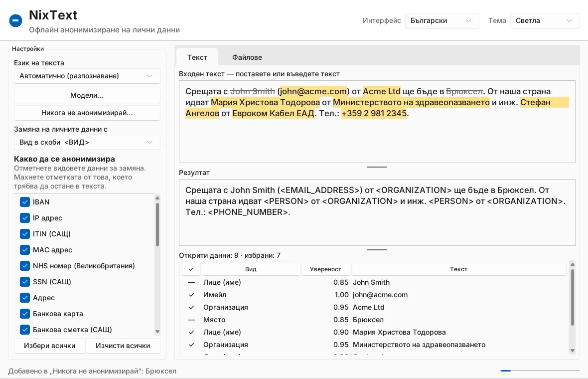Click highlighted Министерството на здравеопазването in input
Viewport: 588px width, 379px height.
411,102
